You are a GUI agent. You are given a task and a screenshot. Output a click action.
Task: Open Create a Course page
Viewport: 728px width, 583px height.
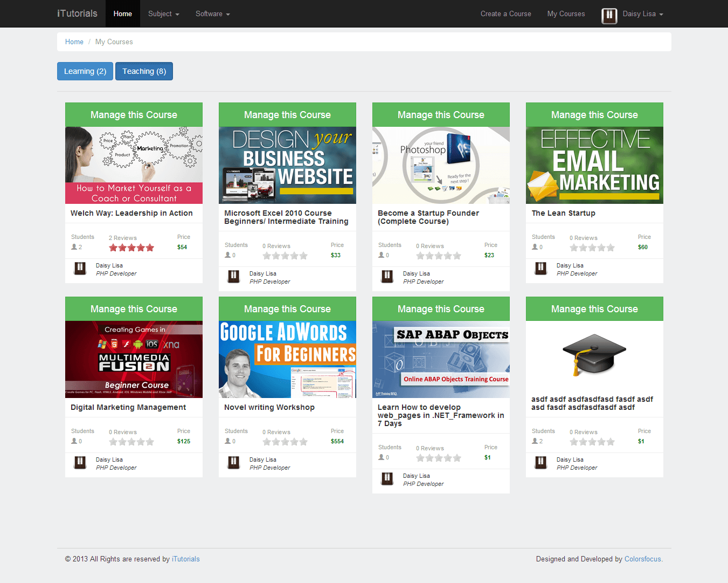(506, 13)
